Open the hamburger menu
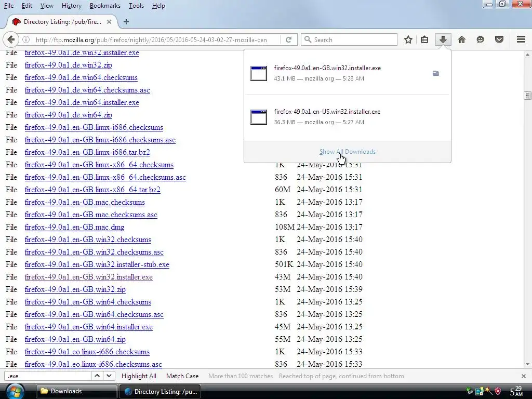 pyautogui.click(x=521, y=39)
